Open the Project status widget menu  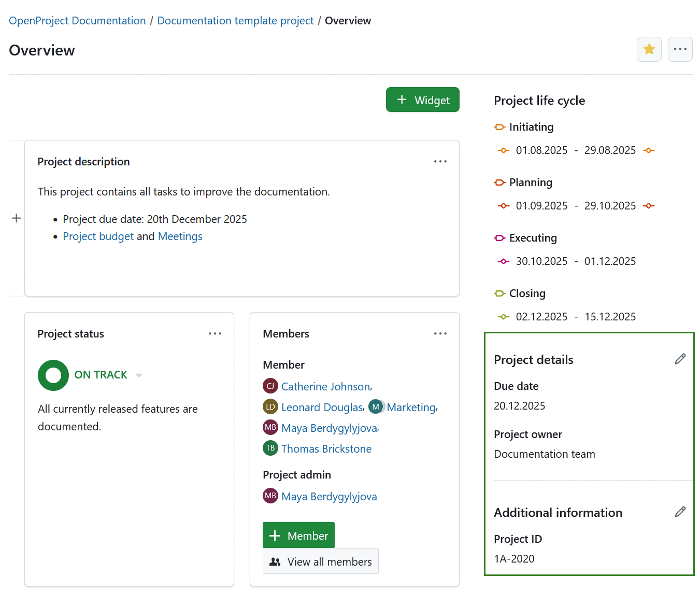pos(215,333)
